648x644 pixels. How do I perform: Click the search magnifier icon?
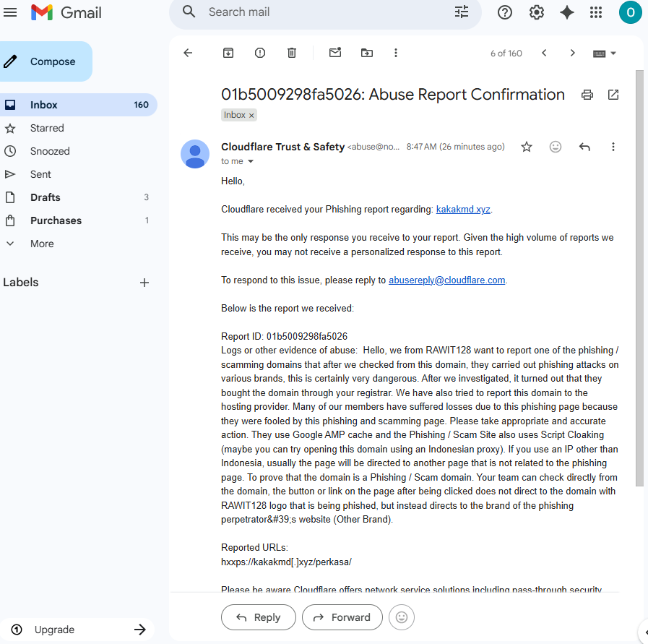tap(189, 12)
